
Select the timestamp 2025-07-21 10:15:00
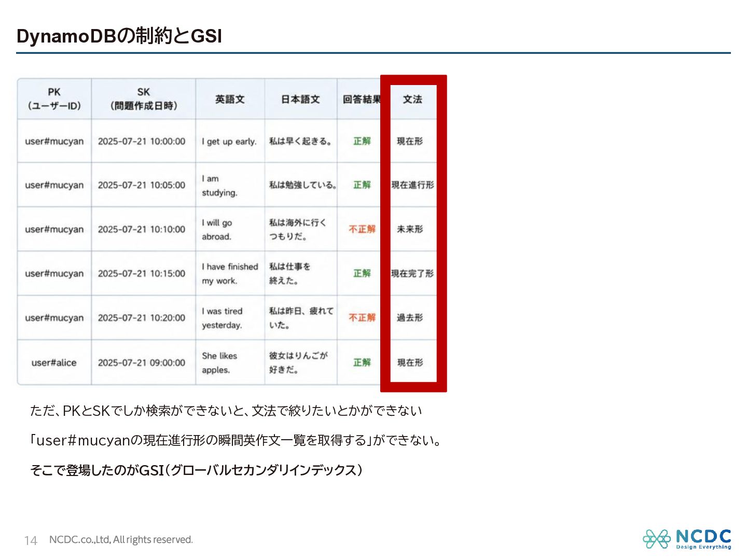[142, 273]
